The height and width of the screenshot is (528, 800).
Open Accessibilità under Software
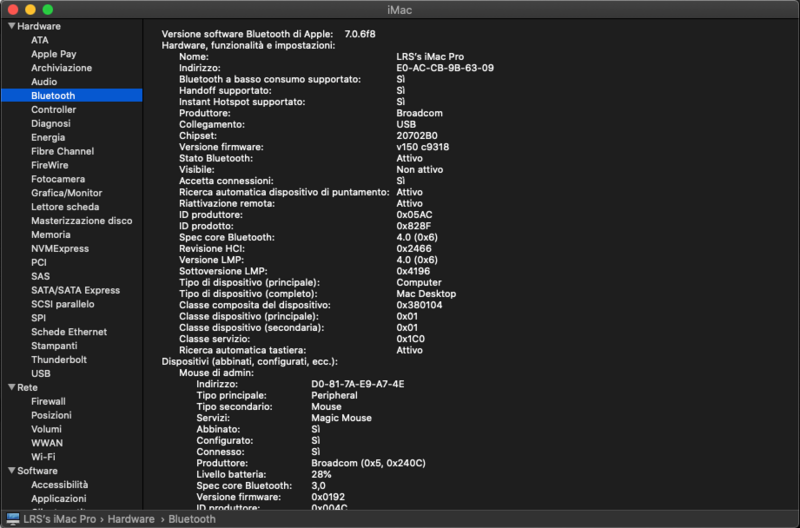[x=59, y=485]
